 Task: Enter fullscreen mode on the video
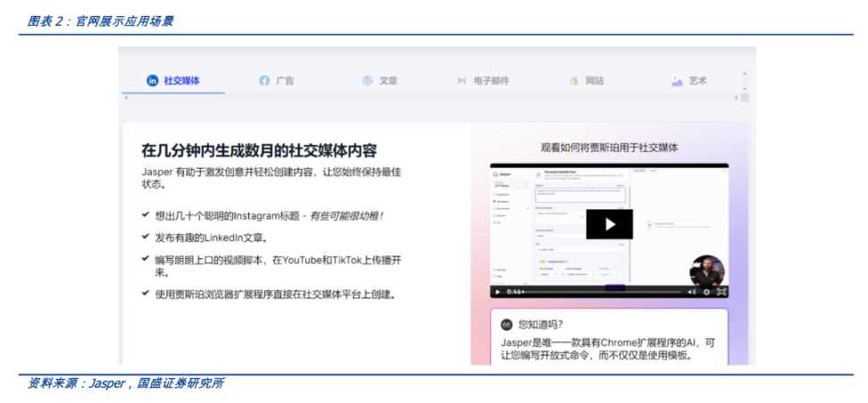pyautogui.click(x=721, y=291)
